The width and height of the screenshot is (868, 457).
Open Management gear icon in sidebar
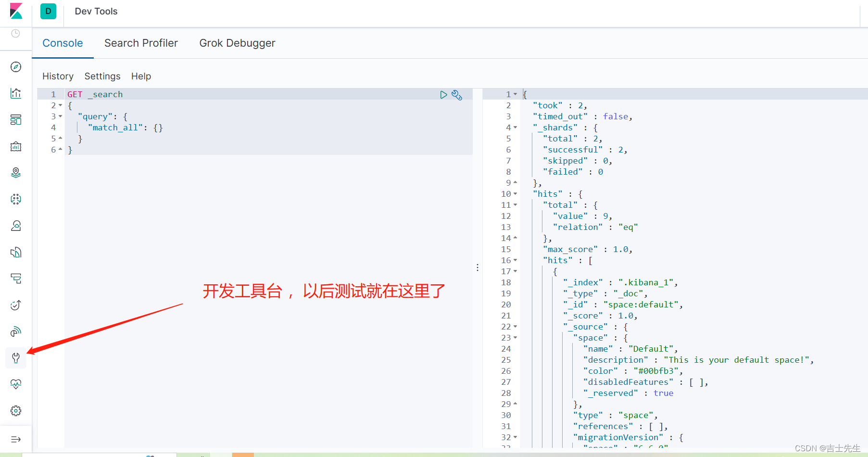16,411
